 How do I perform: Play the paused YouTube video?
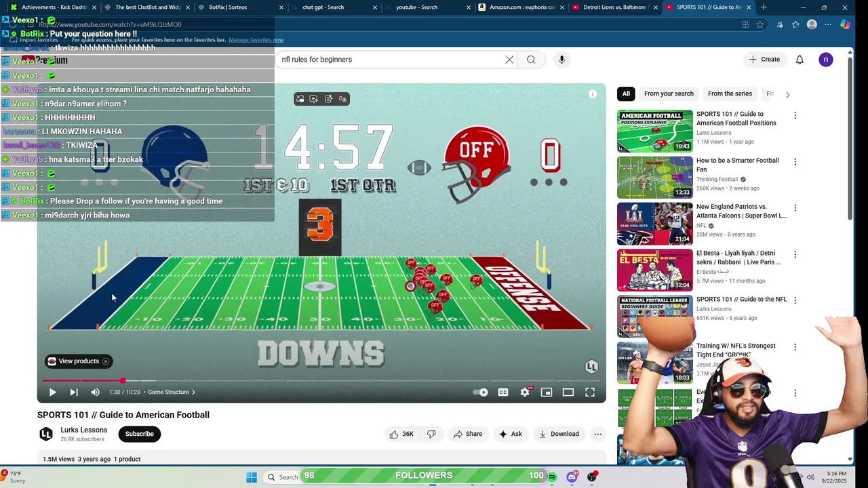coord(52,392)
